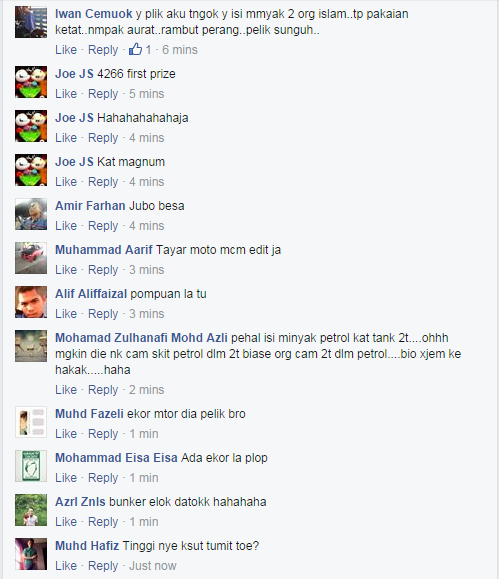Reply to Muhd Hafiz's comment
Screen dimensions: 499x579
[x=103, y=565]
